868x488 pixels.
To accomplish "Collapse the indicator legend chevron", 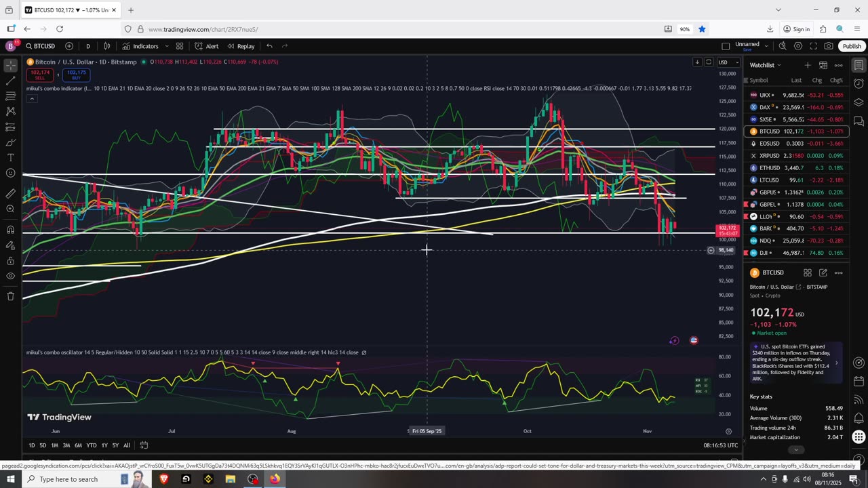I will pyautogui.click(x=31, y=99).
